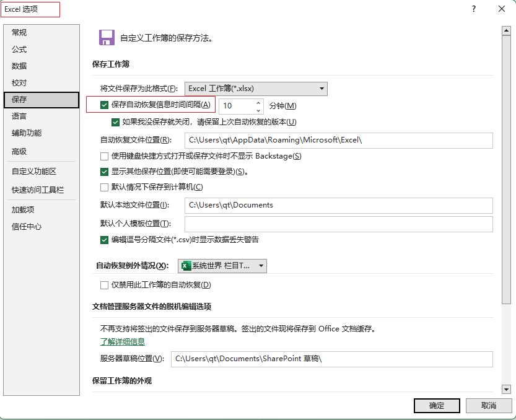Toggle 编辑逗号分隔文件 csv 警告 checkbox
Viewport: 516px width, 420px height.
click(x=104, y=240)
